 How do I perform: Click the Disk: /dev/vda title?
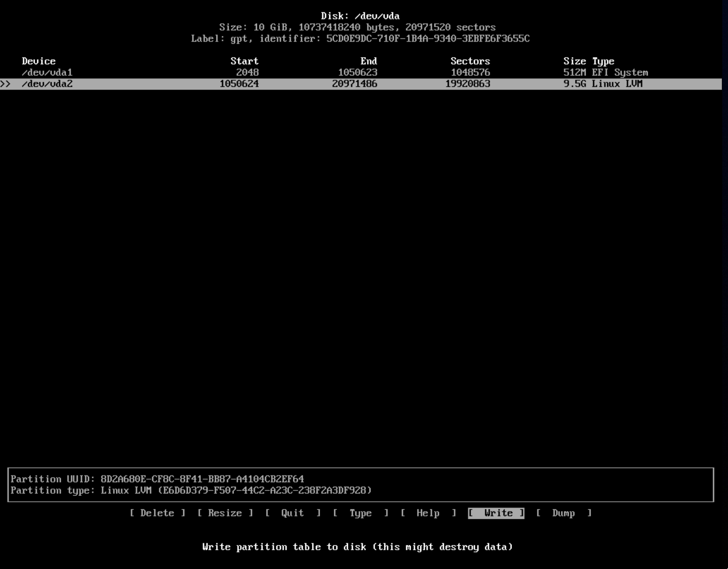pos(360,16)
